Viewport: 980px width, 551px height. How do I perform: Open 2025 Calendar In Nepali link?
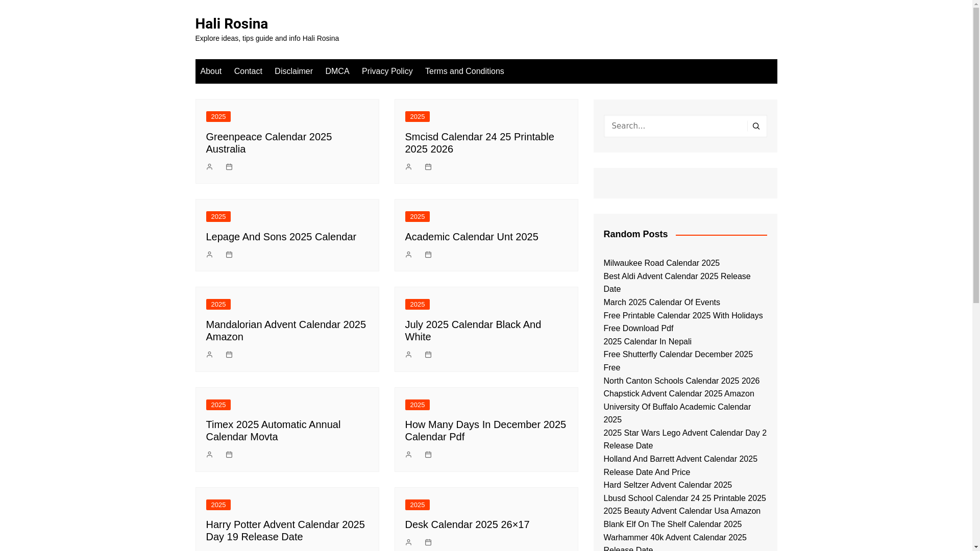(x=647, y=342)
